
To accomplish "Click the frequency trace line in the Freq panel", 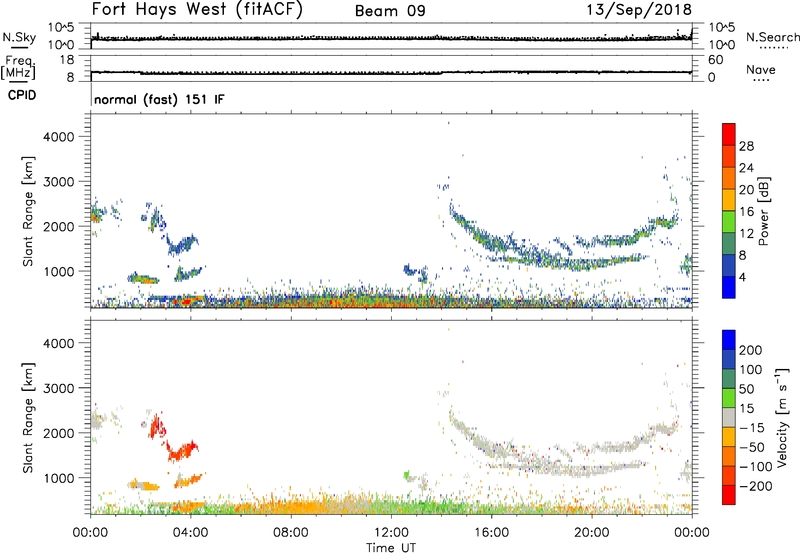I will [x=391, y=72].
